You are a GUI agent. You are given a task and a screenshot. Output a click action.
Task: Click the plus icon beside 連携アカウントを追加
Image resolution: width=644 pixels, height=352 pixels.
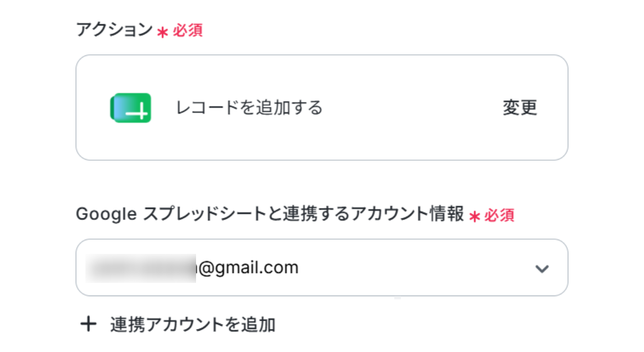coord(88,324)
